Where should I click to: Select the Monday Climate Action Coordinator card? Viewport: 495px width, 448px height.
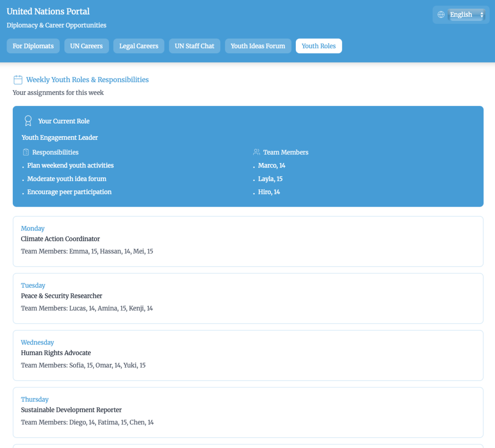tap(248, 241)
